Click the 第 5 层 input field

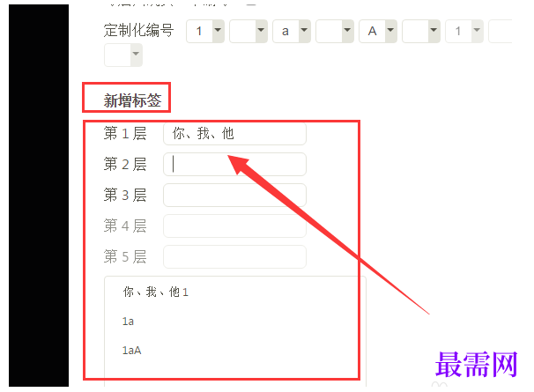(234, 256)
